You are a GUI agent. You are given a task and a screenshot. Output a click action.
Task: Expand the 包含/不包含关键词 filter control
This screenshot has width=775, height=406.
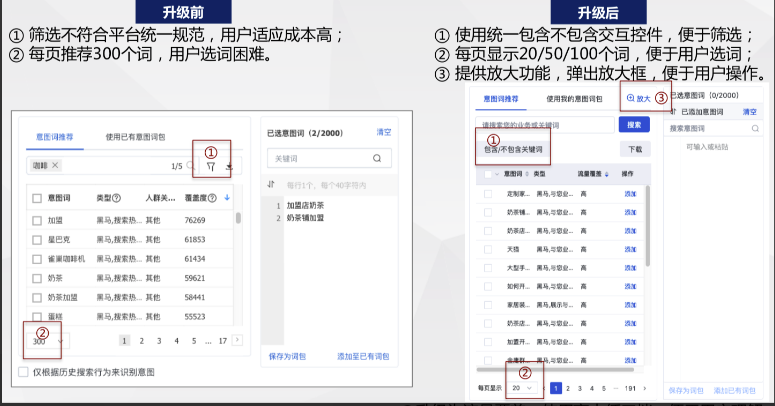coord(513,149)
